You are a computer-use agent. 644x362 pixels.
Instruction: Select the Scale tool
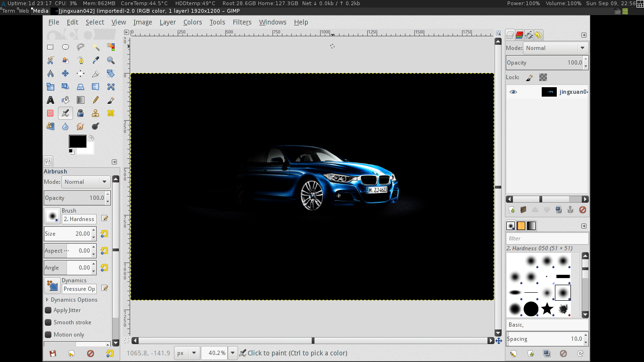[50, 87]
